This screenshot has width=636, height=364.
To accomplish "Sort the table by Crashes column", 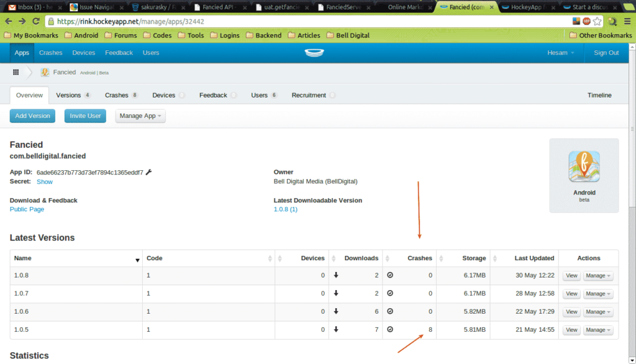I will pyautogui.click(x=409, y=258).
